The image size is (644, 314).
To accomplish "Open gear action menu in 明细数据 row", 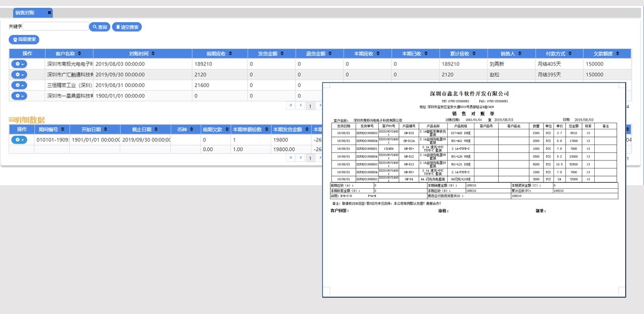I will tap(19, 139).
